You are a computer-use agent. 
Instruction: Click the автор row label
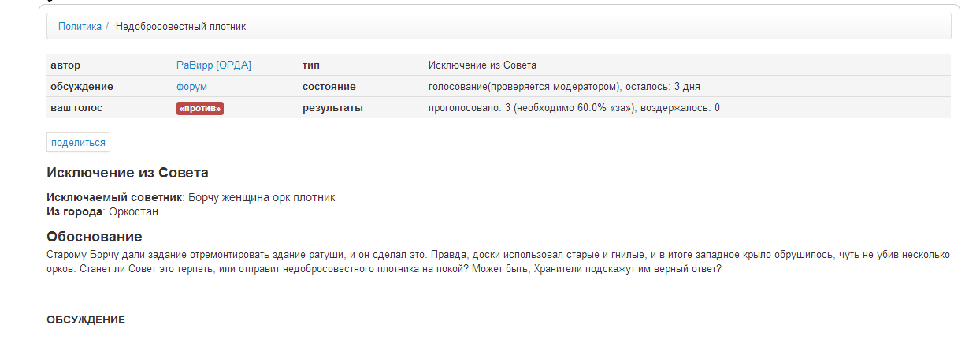pos(65,65)
